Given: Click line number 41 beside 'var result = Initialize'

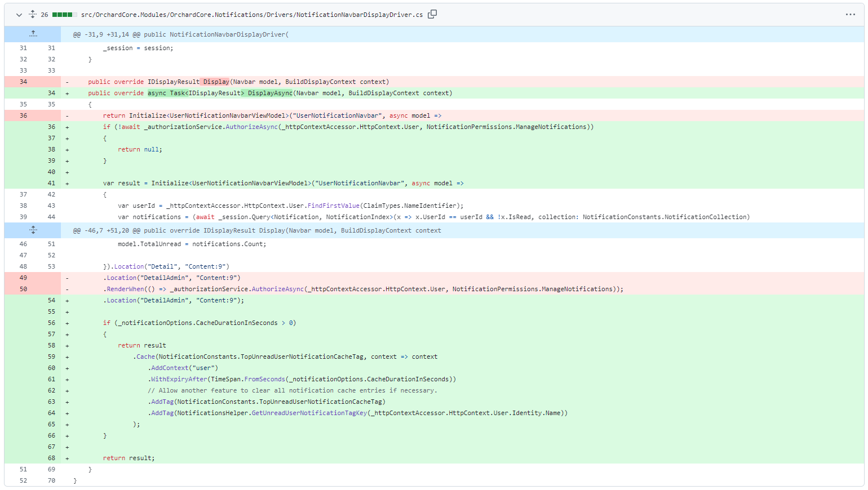Looking at the screenshot, I should click(x=51, y=183).
